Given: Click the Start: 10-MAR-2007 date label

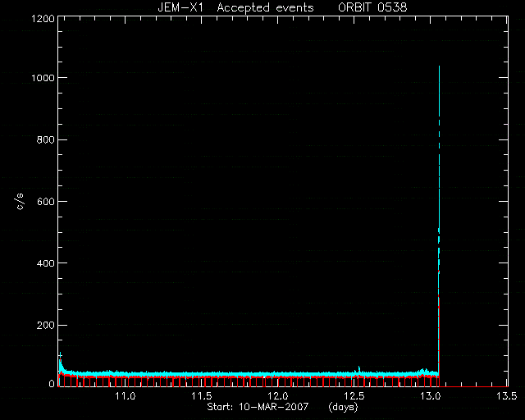Looking at the screenshot, I should pyautogui.click(x=258, y=407).
